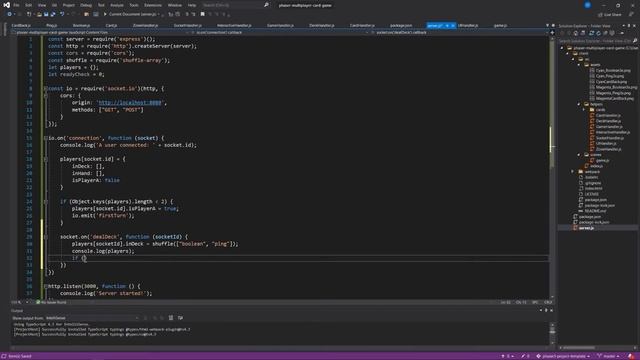Viewport: 640px width, 360px height.
Task: Click the clear all Output pane icon
Action: 171,318
